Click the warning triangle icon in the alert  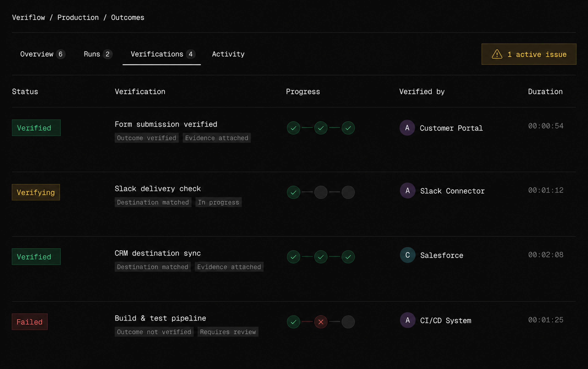[497, 54]
